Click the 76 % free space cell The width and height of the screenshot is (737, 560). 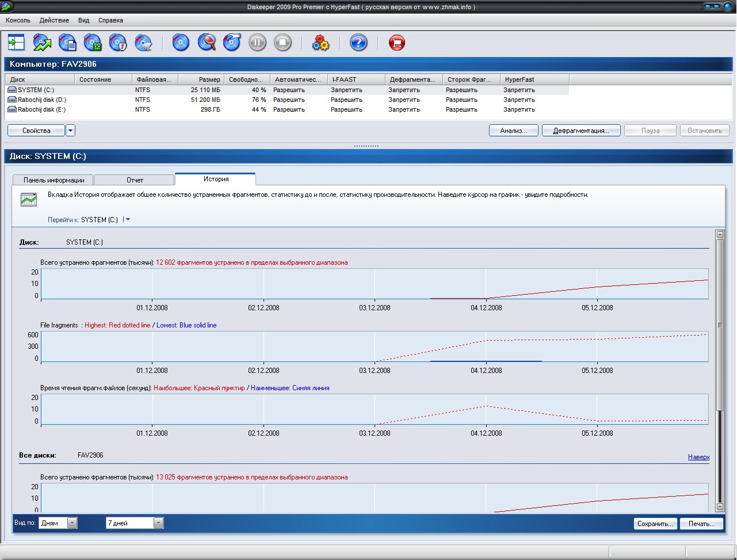pyautogui.click(x=259, y=100)
